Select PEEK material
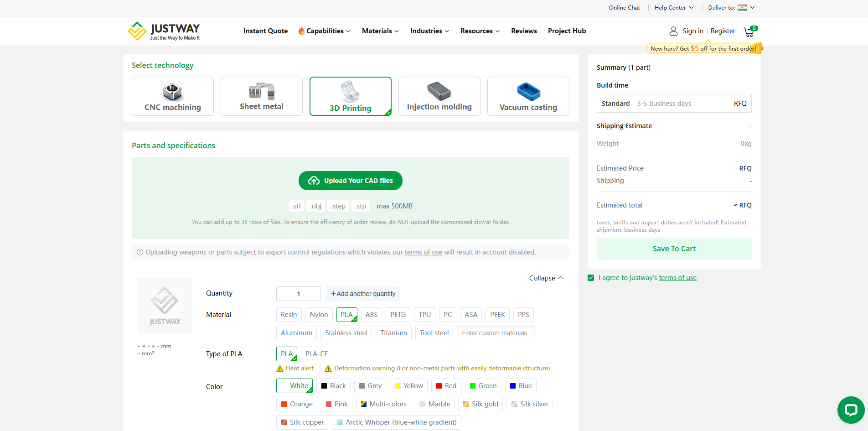Screen dimensions: 868x431 [x=497, y=315]
